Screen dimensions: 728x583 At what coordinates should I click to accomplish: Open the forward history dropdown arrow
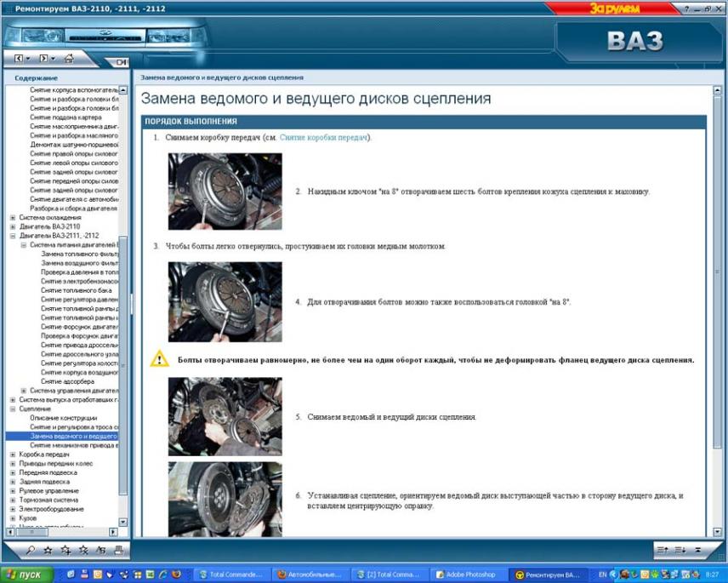tap(53, 59)
